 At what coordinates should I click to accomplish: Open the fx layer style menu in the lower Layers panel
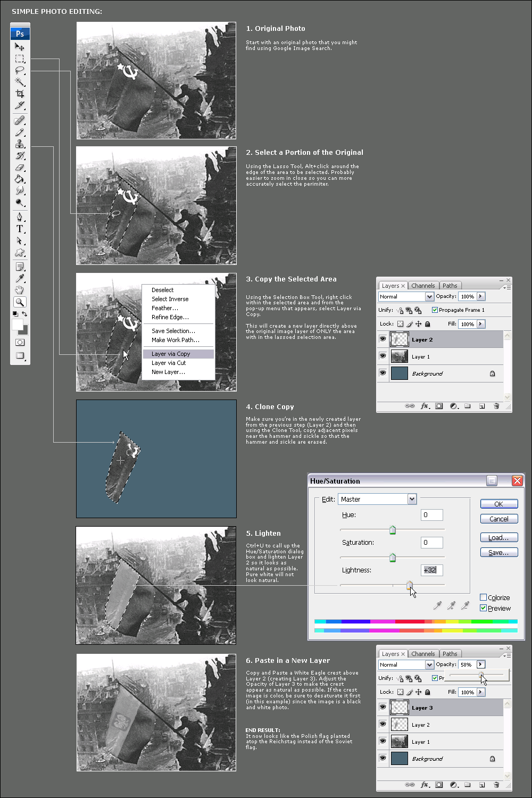point(425,785)
